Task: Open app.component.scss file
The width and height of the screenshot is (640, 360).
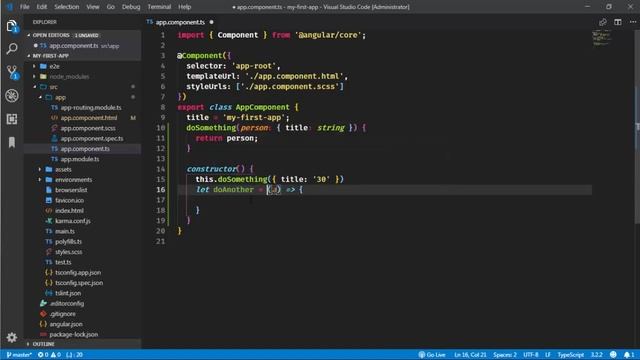Action: pyautogui.click(x=88, y=128)
